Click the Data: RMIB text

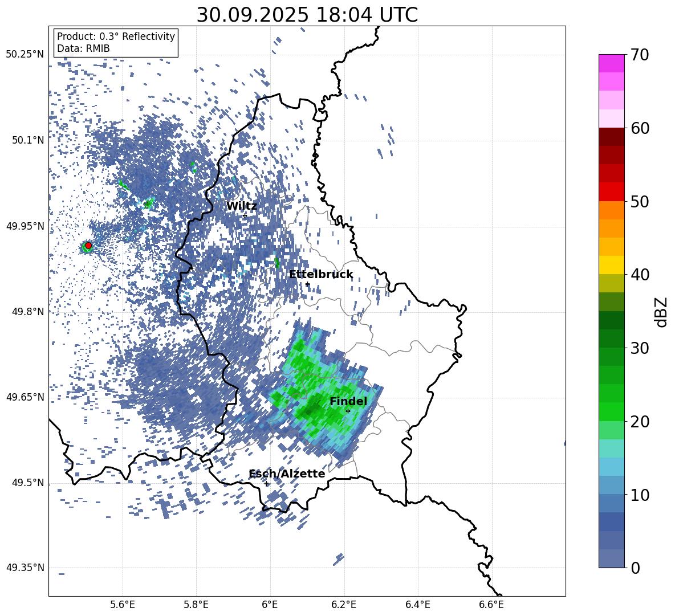click(83, 48)
